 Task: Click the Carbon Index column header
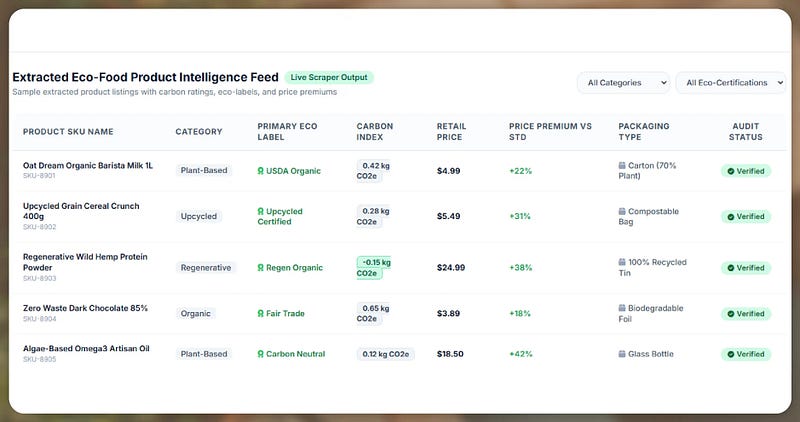(x=374, y=132)
